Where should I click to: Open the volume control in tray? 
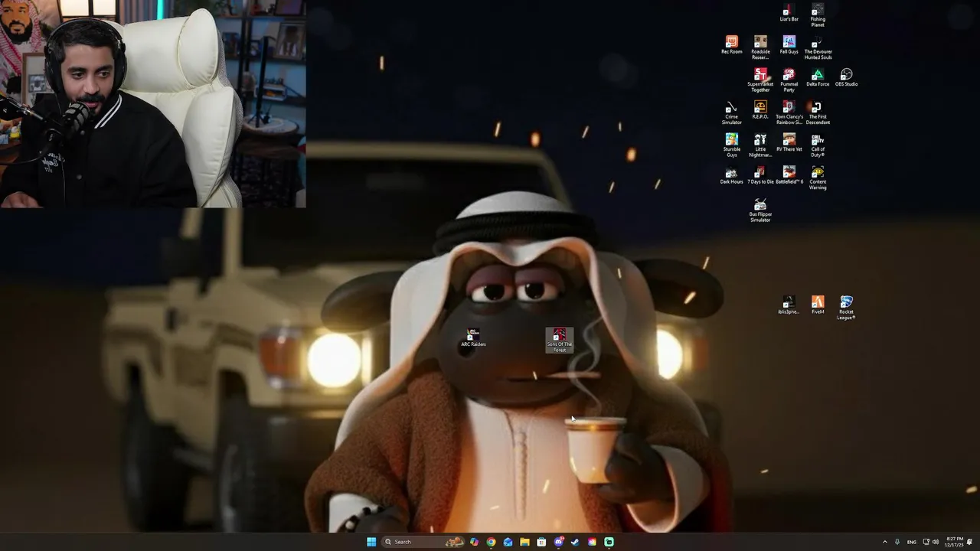click(936, 542)
